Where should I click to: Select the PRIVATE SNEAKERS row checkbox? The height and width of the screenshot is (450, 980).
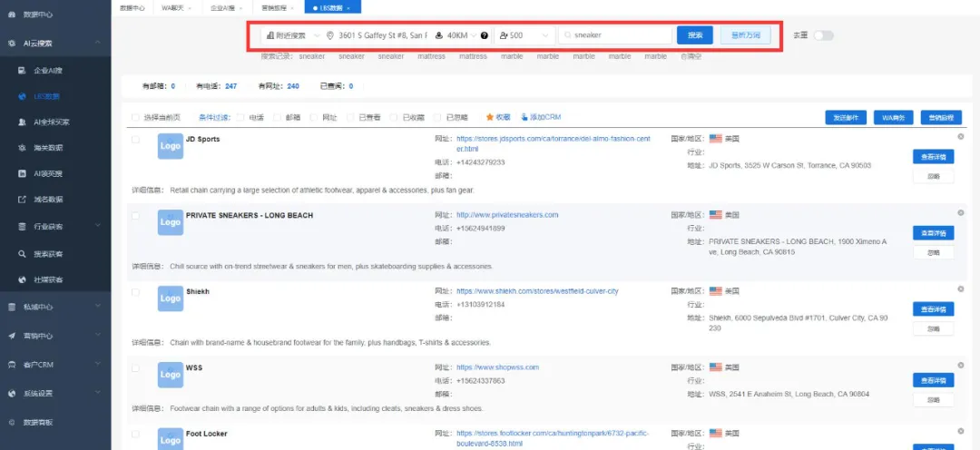[135, 216]
